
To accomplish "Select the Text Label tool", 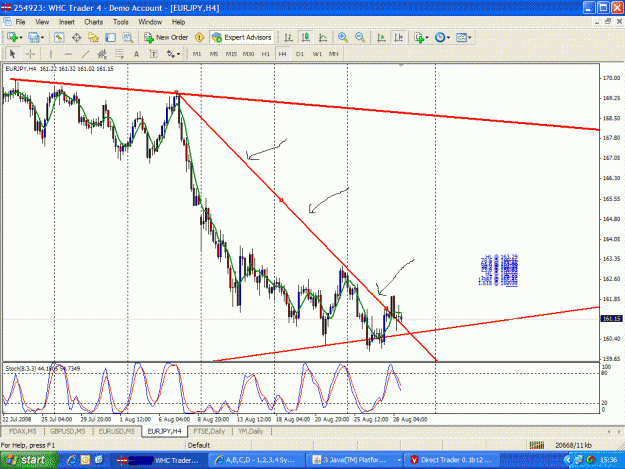I will (153, 54).
